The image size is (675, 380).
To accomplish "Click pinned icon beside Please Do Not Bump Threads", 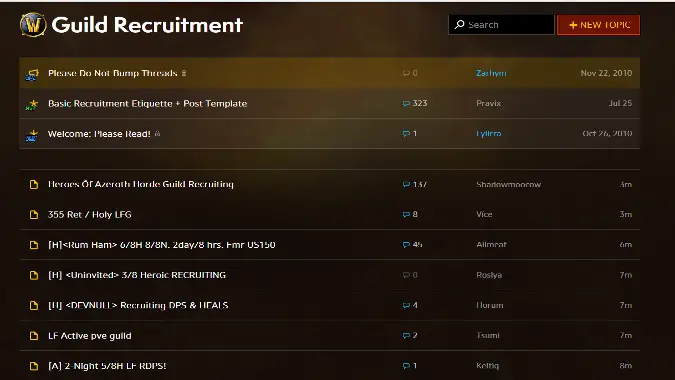I will (32, 75).
